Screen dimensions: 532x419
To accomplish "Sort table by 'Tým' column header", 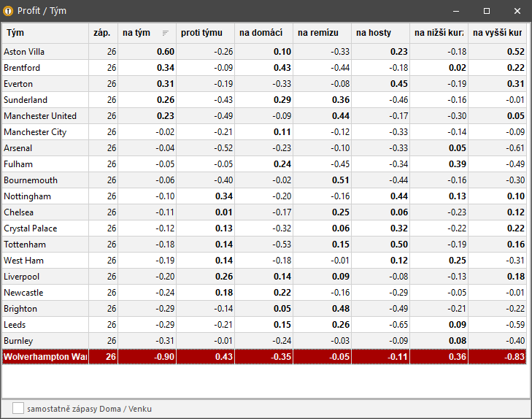I will pyautogui.click(x=44, y=33).
